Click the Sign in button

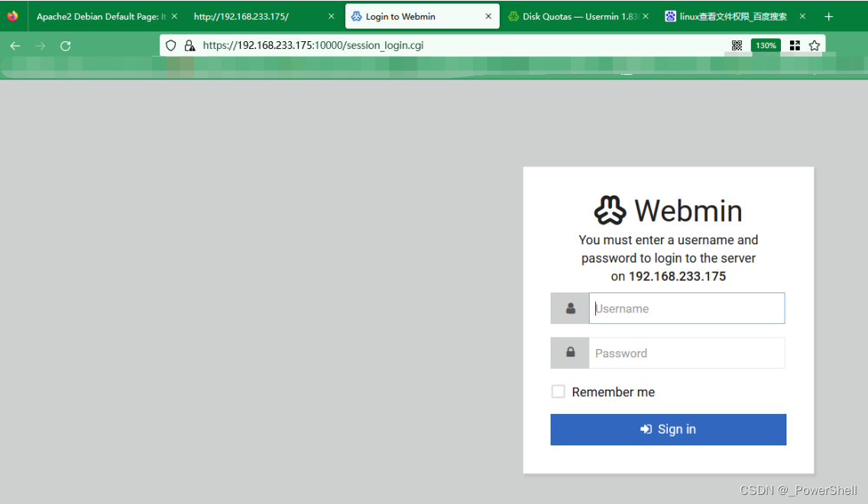coord(668,429)
